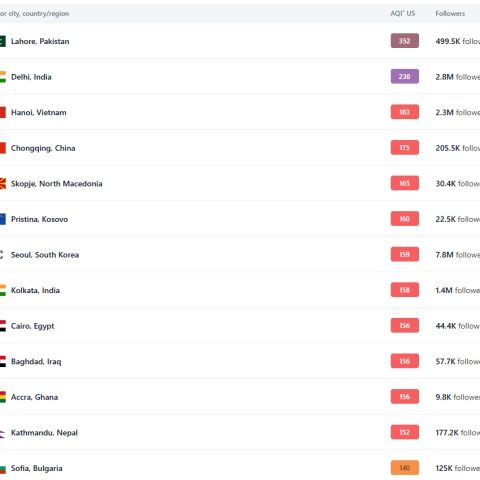
Task: Click the Followers column header
Action: [450, 13]
